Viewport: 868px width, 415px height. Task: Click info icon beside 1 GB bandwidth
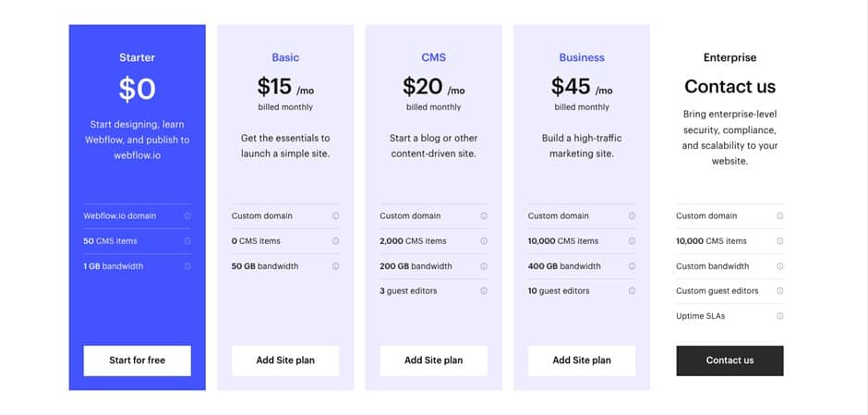pos(187,266)
